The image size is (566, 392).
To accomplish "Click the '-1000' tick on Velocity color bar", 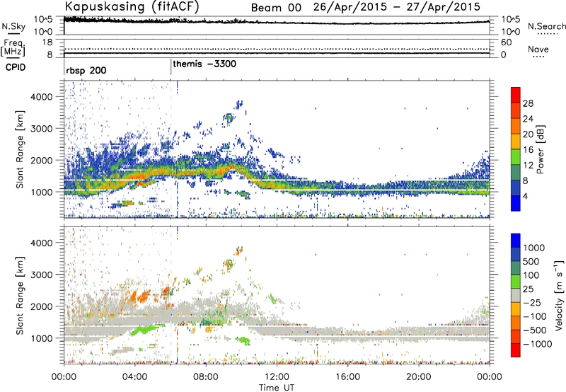I will pos(537,344).
